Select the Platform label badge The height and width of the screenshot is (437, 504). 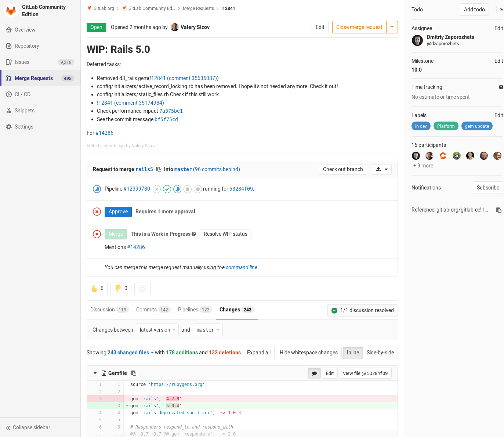click(x=446, y=126)
